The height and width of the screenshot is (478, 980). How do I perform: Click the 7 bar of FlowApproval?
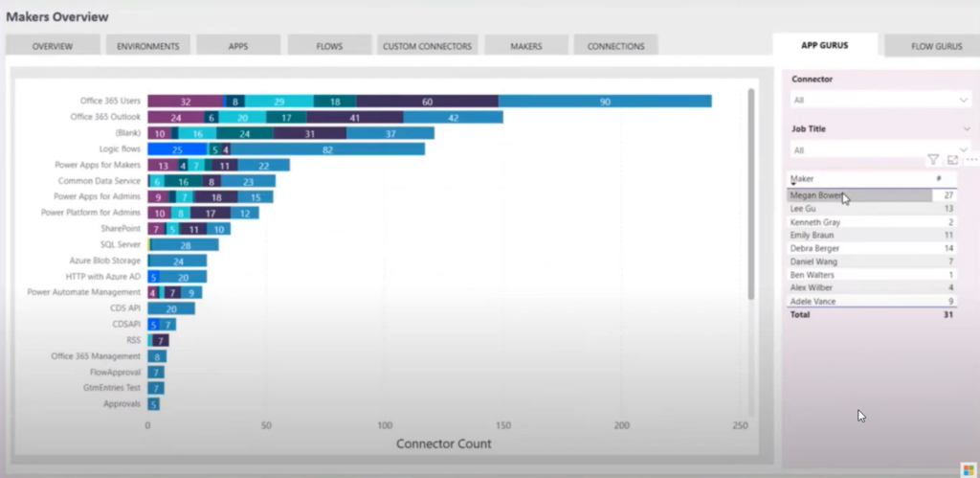tap(156, 373)
